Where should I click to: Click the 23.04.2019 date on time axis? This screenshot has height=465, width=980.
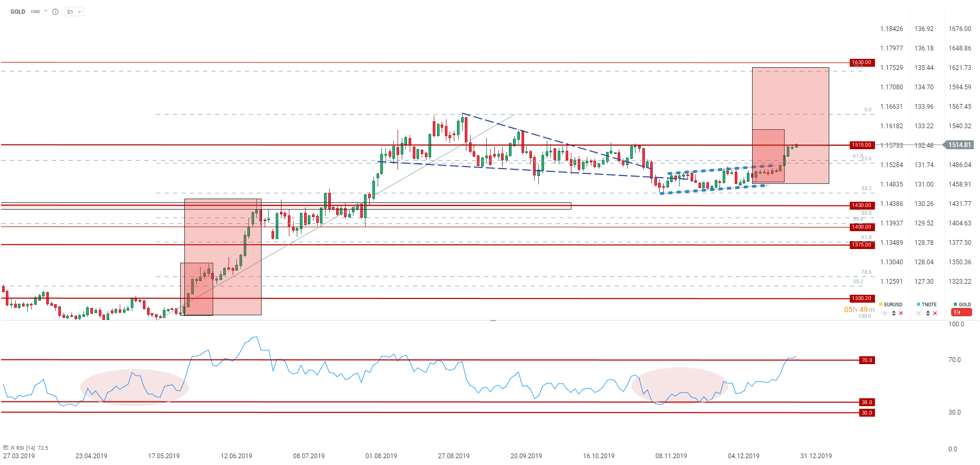[91, 456]
